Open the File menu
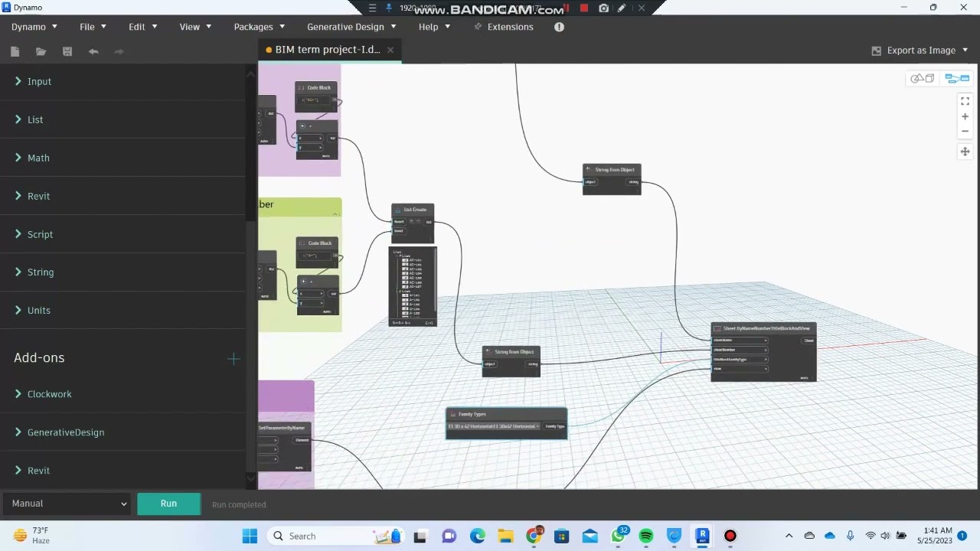The width and height of the screenshot is (980, 551). (x=92, y=27)
